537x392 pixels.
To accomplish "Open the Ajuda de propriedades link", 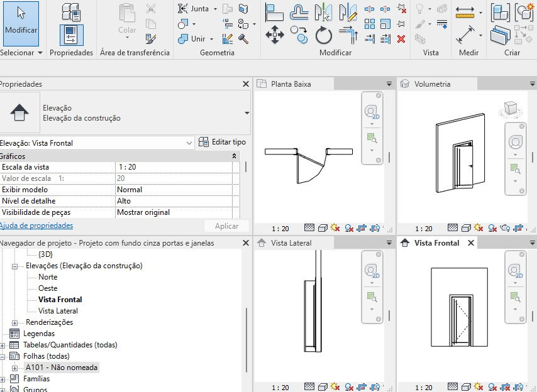I will (36, 226).
